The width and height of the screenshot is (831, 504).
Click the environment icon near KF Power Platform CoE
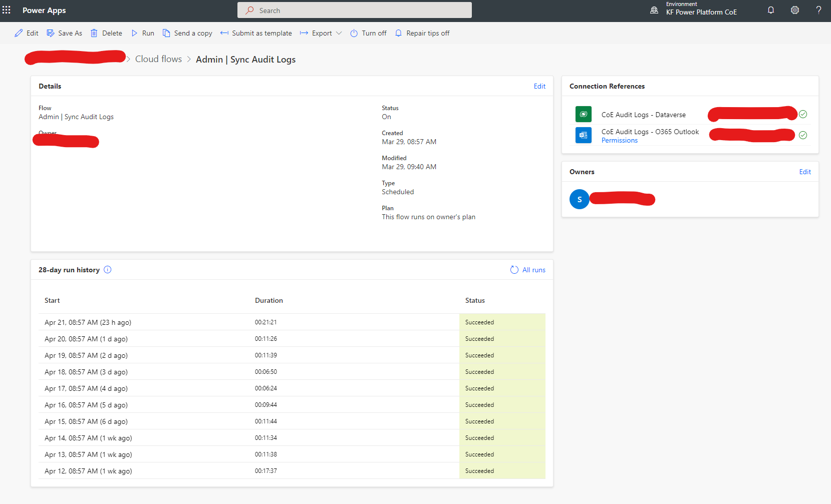(654, 10)
